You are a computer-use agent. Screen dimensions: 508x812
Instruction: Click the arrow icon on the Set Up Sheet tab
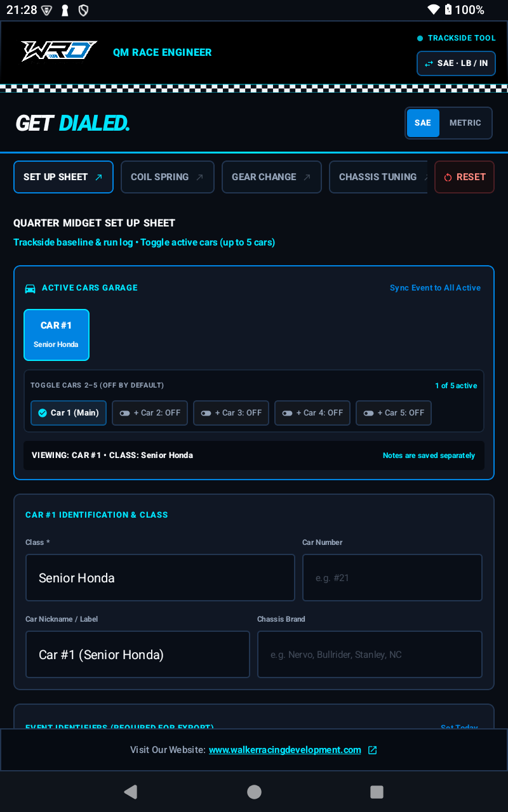(98, 177)
